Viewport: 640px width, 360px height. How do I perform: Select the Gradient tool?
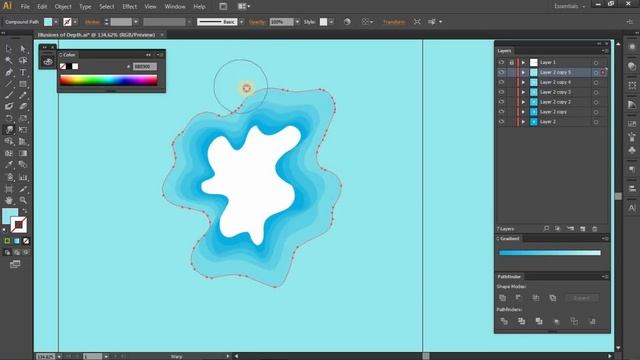tap(23, 153)
